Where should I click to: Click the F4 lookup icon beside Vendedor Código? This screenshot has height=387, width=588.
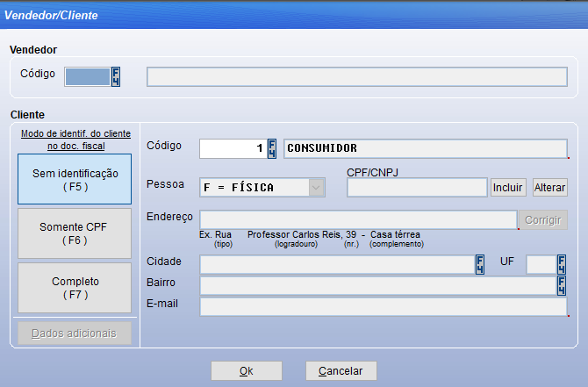pyautogui.click(x=116, y=76)
